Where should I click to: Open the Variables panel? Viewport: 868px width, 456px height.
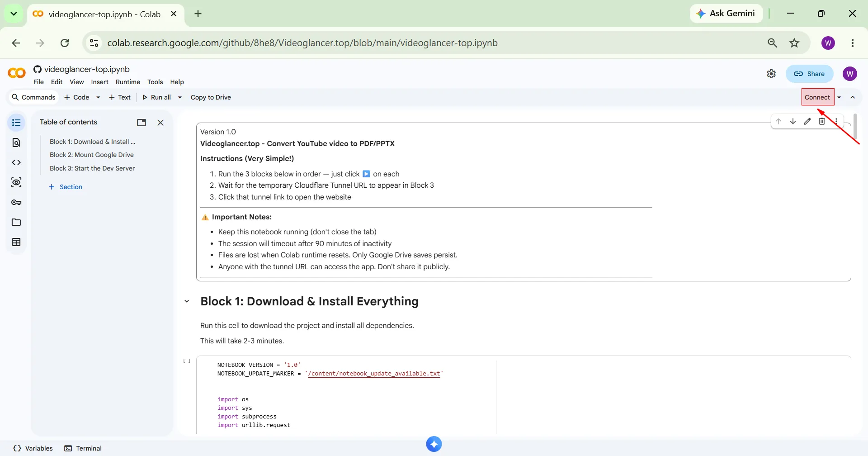(33, 448)
